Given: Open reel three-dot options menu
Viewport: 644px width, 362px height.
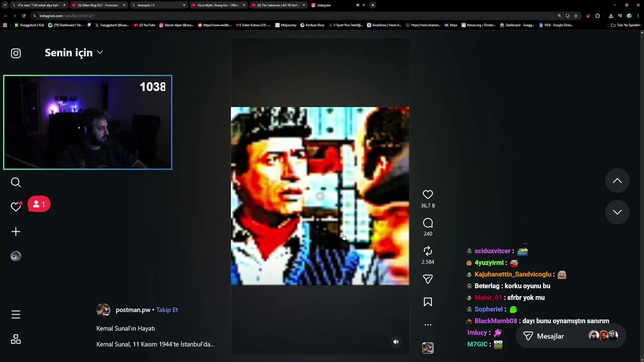Looking at the screenshot, I should click(428, 325).
